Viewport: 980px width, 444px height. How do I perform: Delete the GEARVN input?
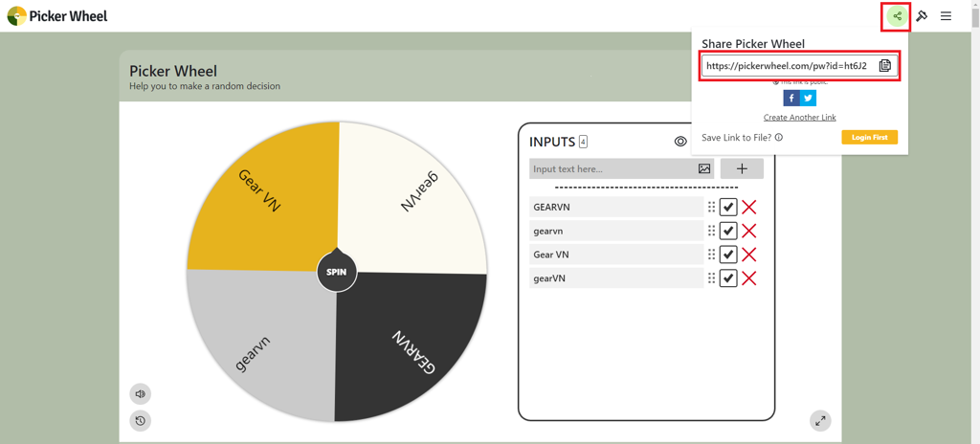pos(748,207)
